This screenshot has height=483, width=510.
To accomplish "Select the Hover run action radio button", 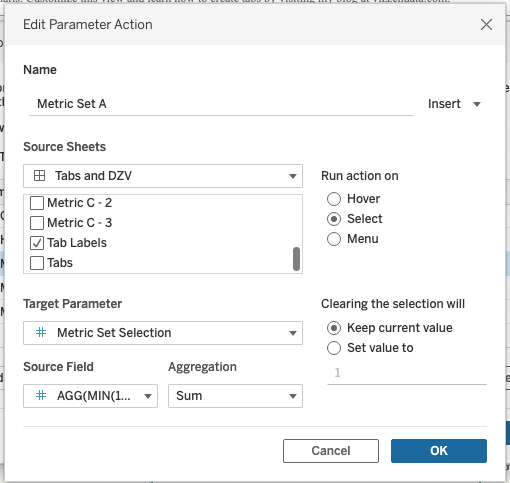I will (334, 199).
